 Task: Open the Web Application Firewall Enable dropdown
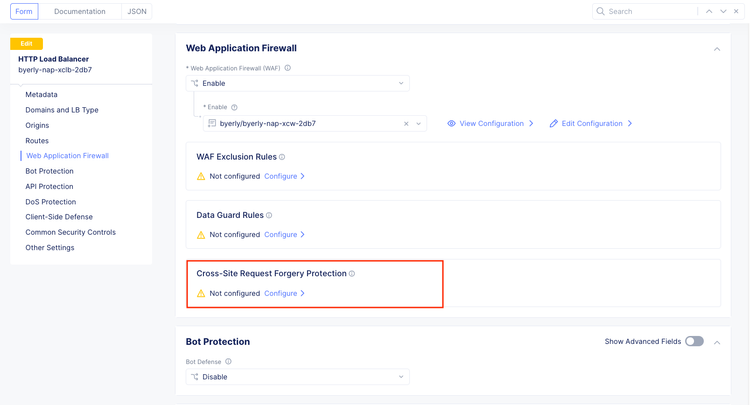298,84
